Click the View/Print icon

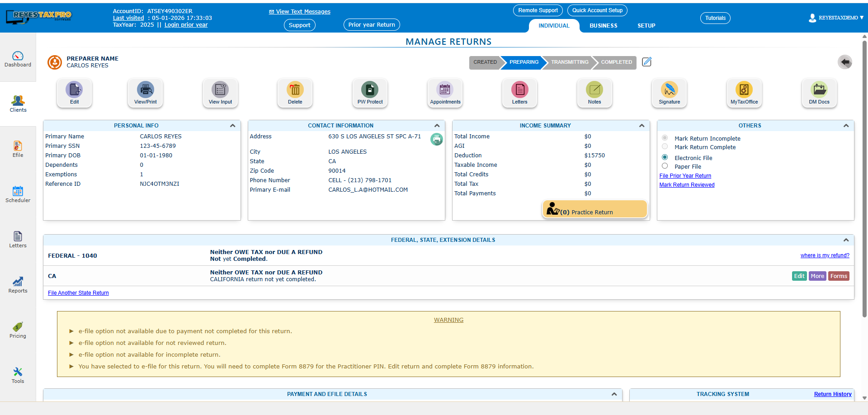pos(146,93)
